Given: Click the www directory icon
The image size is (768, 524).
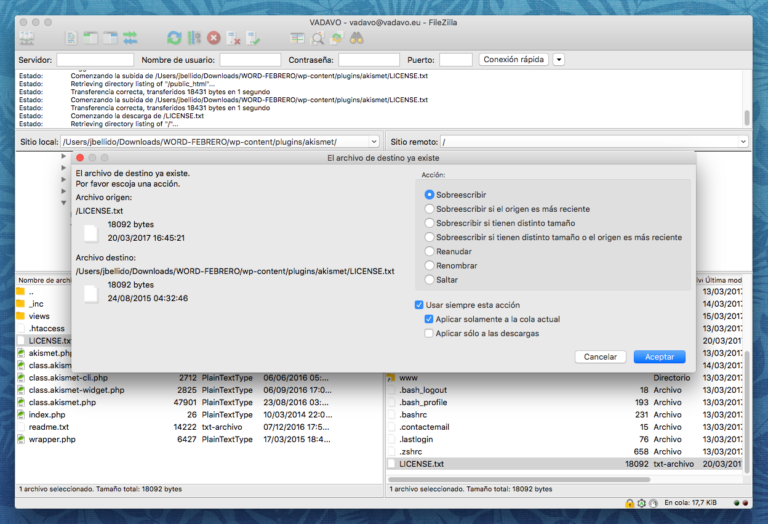Looking at the screenshot, I should pos(391,378).
